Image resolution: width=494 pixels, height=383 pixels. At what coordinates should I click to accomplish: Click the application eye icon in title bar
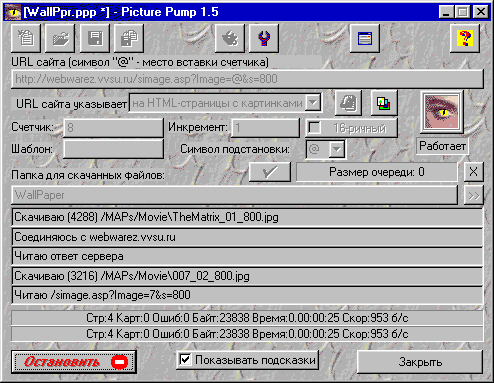tap(13, 12)
